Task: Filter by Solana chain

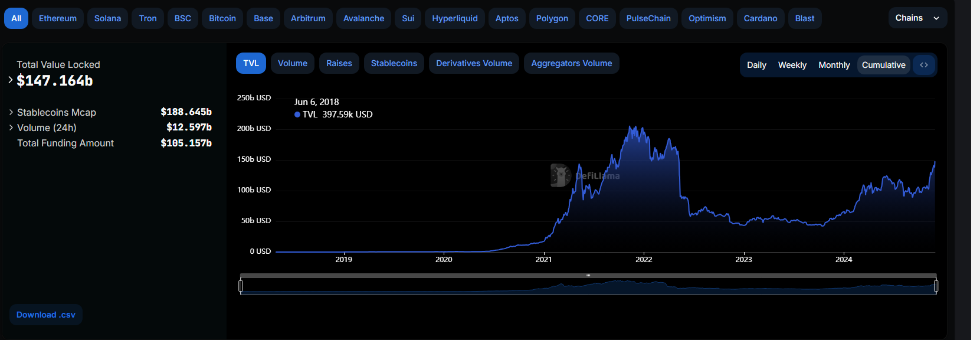Action: pos(107,18)
